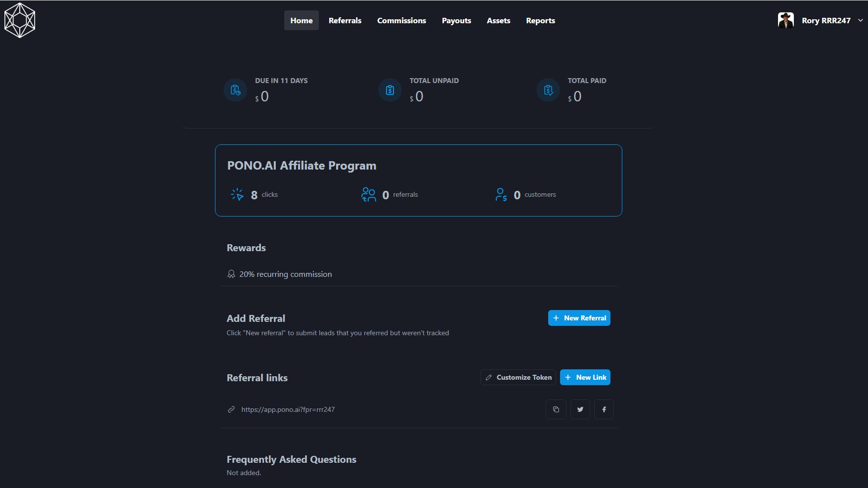Create a New Link

tap(585, 377)
